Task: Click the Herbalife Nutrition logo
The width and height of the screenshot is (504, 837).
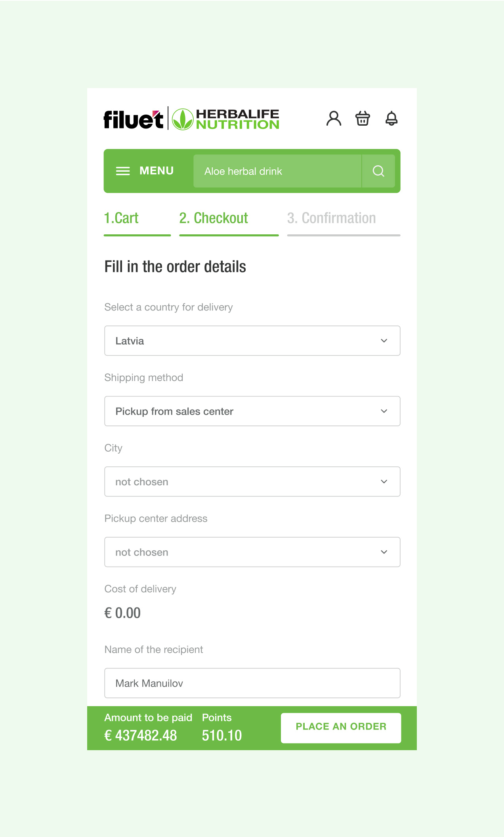Action: click(x=226, y=119)
